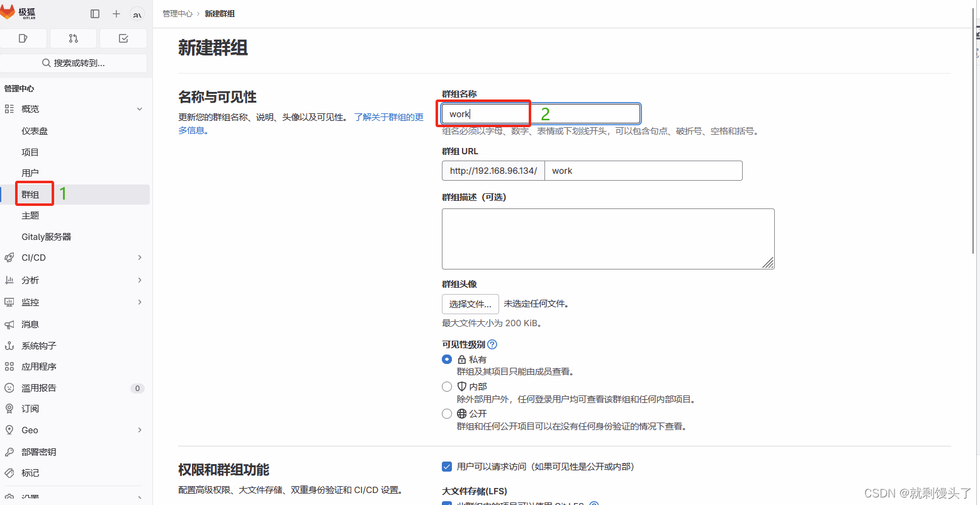Click the Messages megaphone icon
The image size is (980, 505).
click(x=9, y=324)
